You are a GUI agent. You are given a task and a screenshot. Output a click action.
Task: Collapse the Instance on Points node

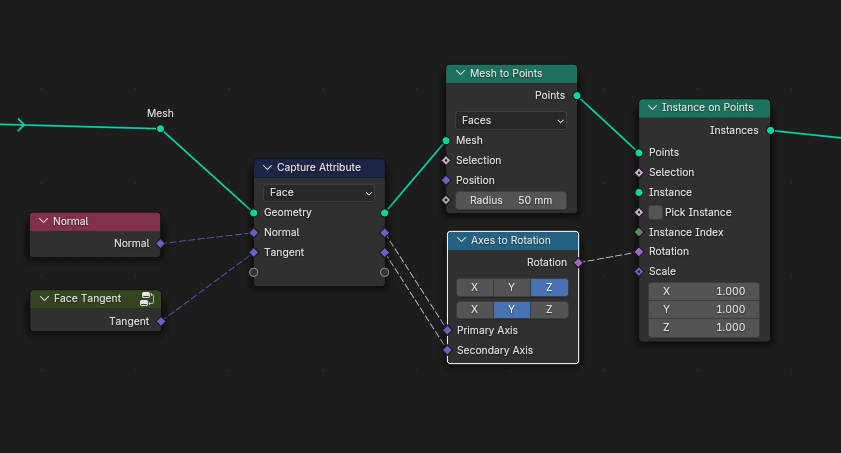click(x=653, y=108)
